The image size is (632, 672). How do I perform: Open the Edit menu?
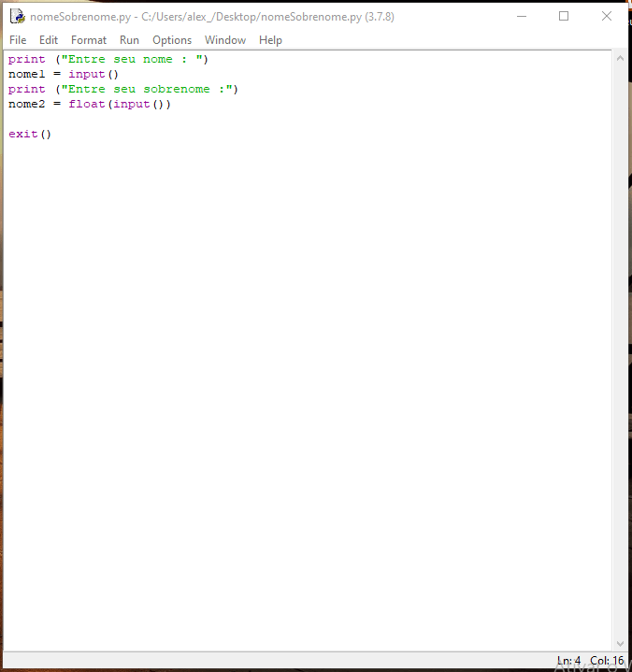tap(49, 40)
